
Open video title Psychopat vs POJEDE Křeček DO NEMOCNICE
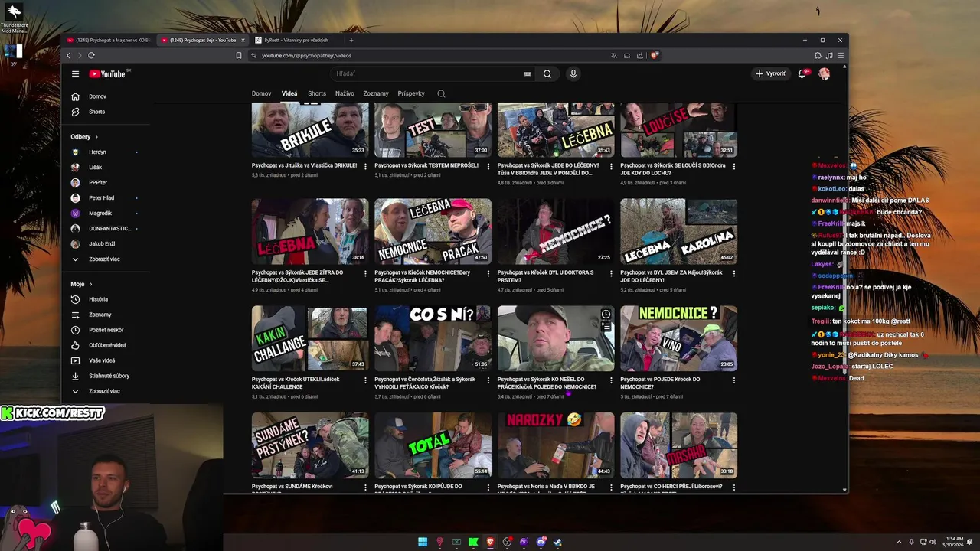660,383
